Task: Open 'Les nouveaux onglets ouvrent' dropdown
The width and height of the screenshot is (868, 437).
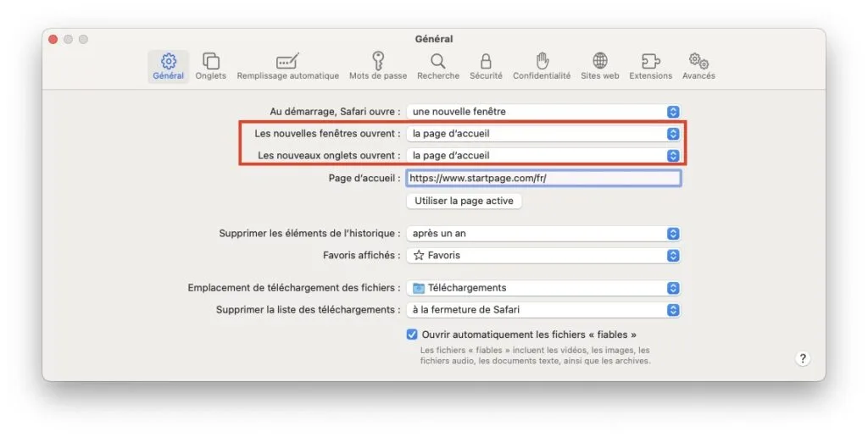Action: (543, 156)
